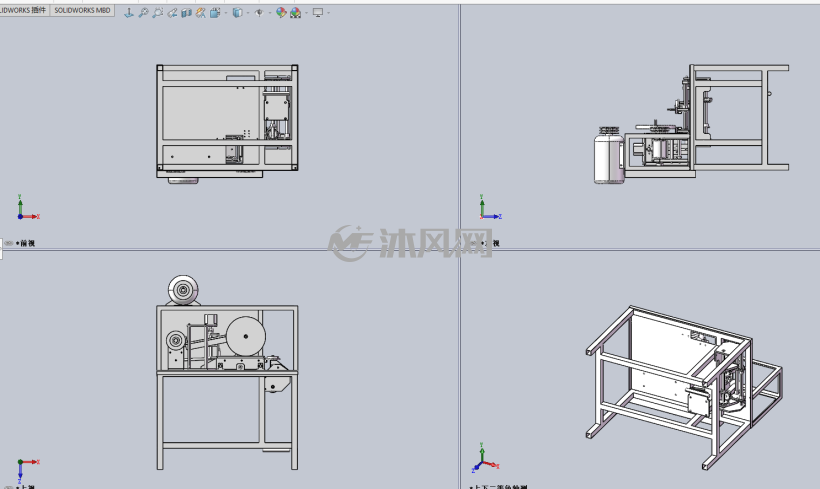820x489 pixels.
Task: Select the bottle model in side view
Action: (x=609, y=156)
